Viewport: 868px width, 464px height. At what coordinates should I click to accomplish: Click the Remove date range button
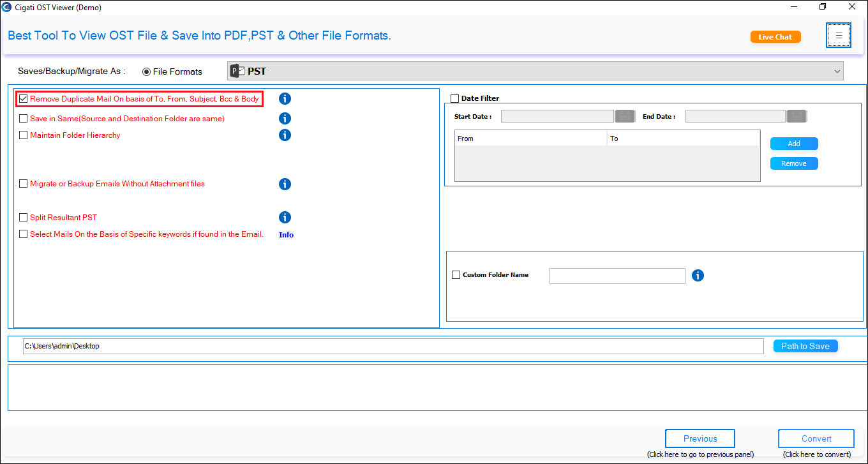pos(794,163)
